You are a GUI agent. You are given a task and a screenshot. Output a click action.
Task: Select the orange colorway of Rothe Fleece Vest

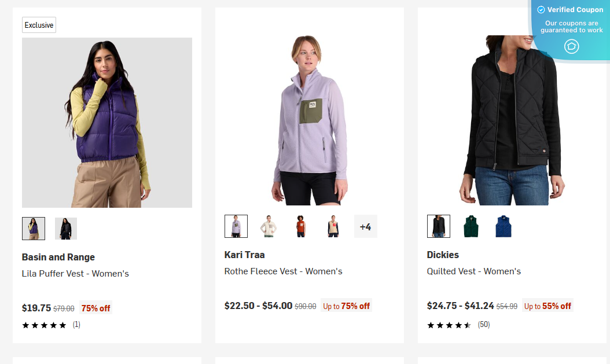coord(300,226)
